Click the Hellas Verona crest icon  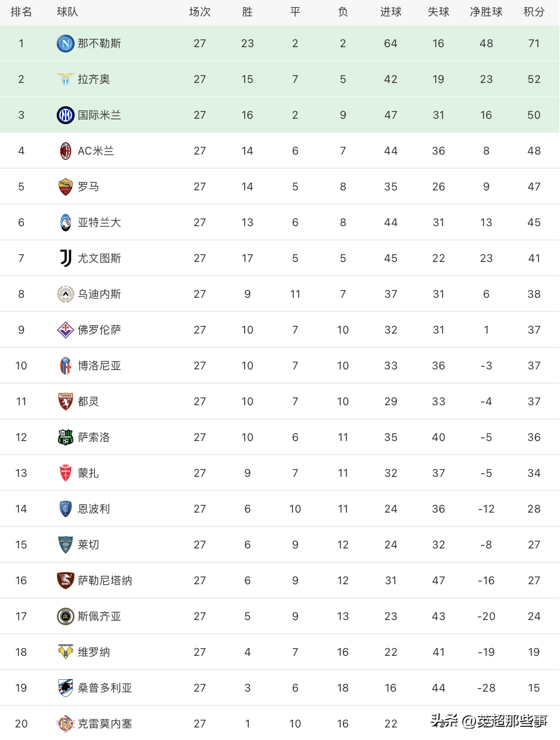click(66, 652)
